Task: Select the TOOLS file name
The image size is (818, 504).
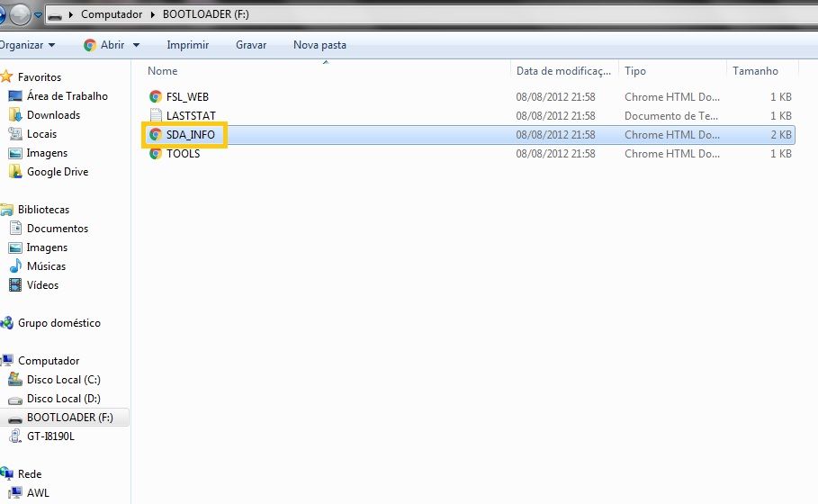Action: (x=183, y=153)
